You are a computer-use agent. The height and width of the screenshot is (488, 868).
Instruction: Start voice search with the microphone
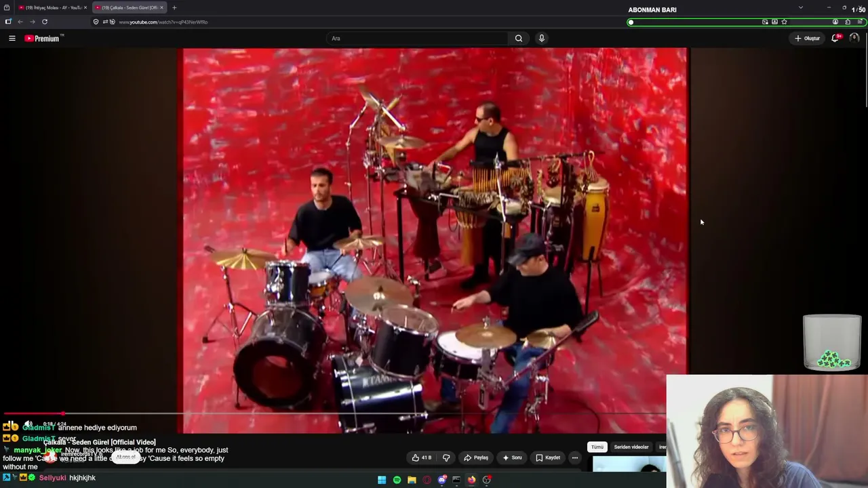pyautogui.click(x=541, y=39)
